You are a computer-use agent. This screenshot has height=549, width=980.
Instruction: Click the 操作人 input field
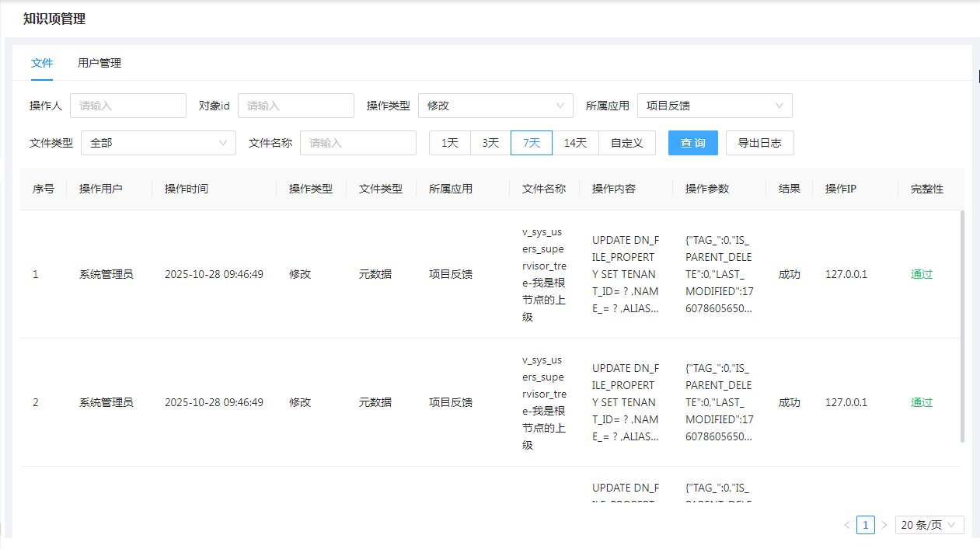128,106
